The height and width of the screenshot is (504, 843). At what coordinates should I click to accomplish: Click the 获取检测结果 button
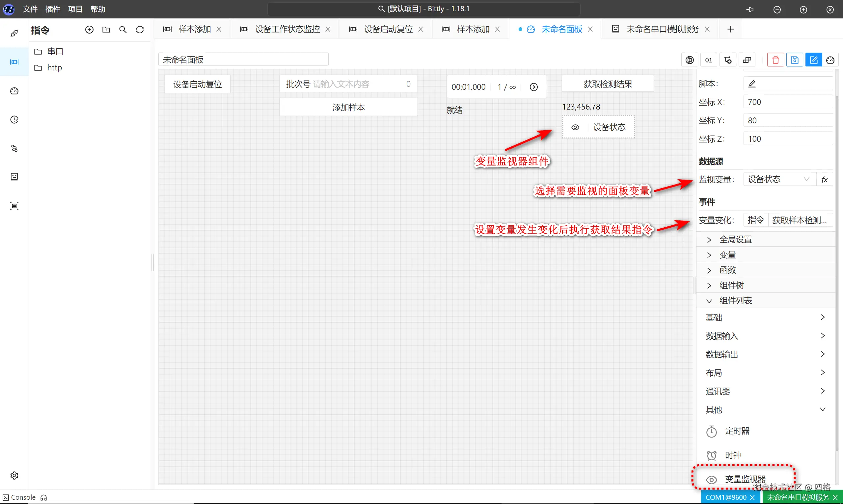pos(608,84)
